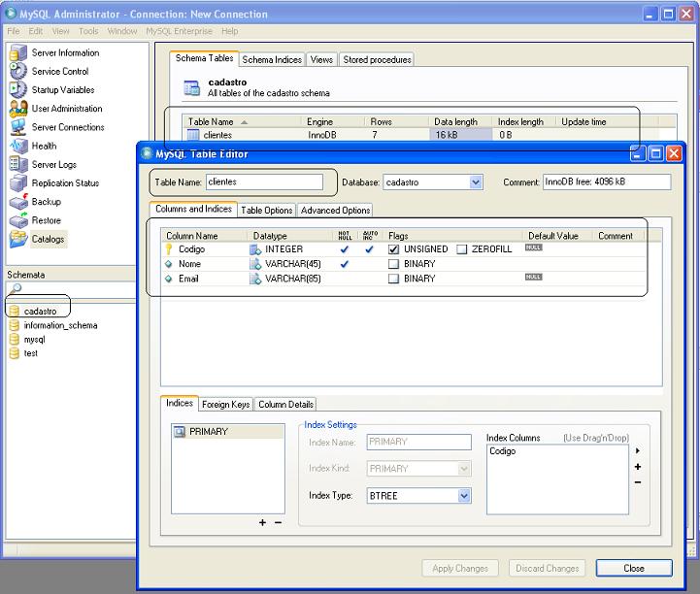This screenshot has width=700, height=594.
Task: Select Server Connections icon
Action: pos(18,127)
